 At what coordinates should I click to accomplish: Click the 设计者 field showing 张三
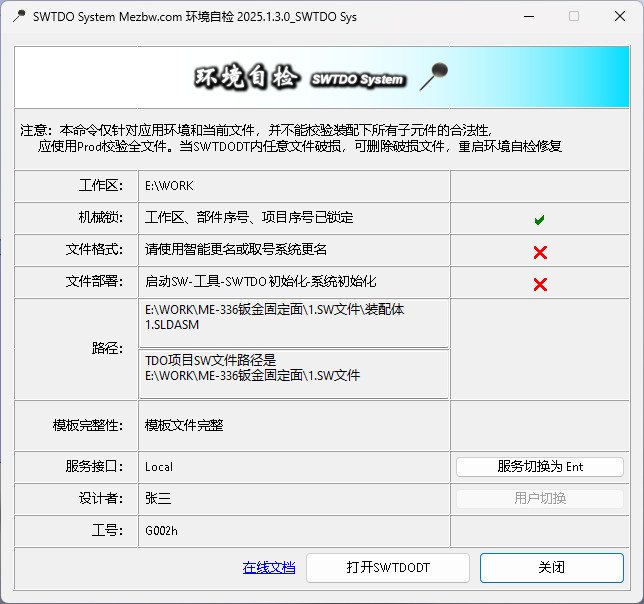159,499
